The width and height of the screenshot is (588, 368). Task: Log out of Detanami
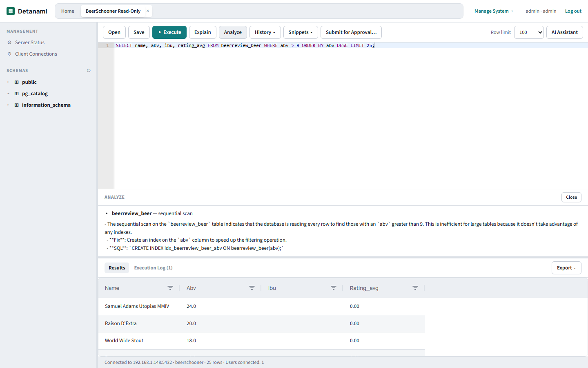pos(573,11)
